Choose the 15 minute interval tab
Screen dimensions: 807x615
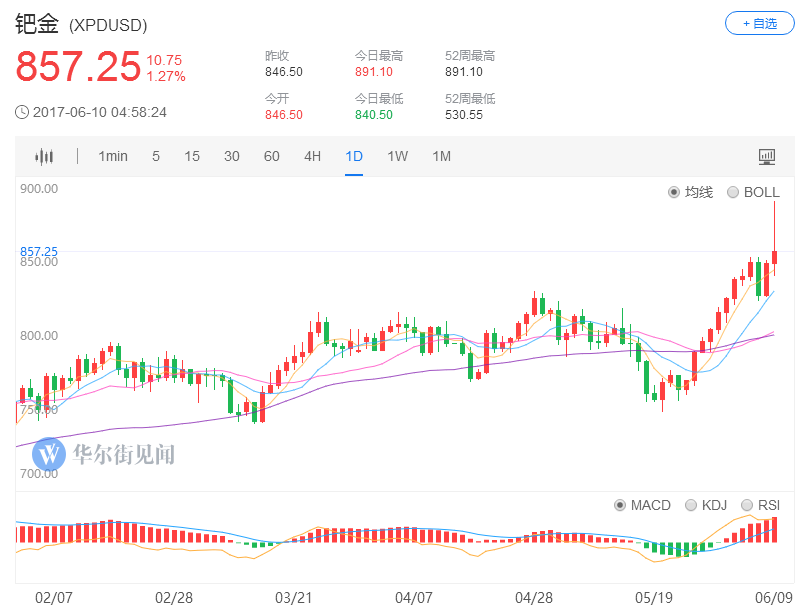(192, 156)
